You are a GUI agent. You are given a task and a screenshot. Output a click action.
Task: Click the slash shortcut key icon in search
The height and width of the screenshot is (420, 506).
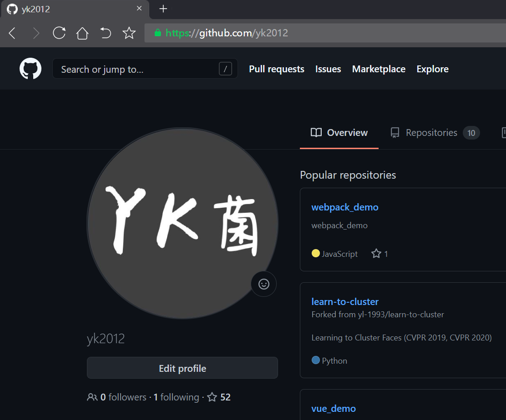point(225,69)
